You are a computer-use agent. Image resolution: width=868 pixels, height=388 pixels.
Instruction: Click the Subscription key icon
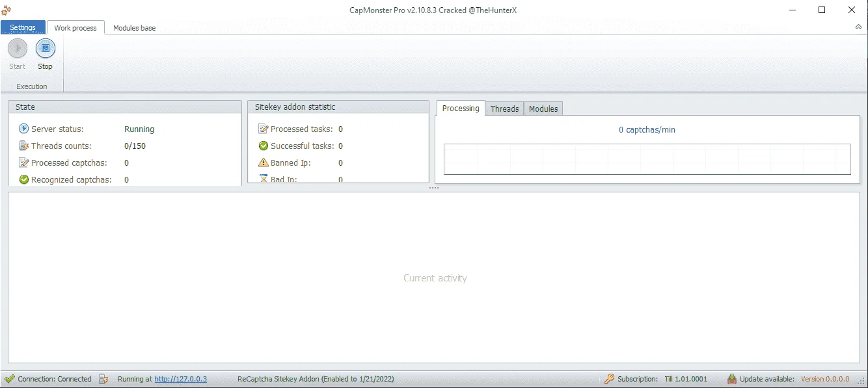[x=609, y=379]
